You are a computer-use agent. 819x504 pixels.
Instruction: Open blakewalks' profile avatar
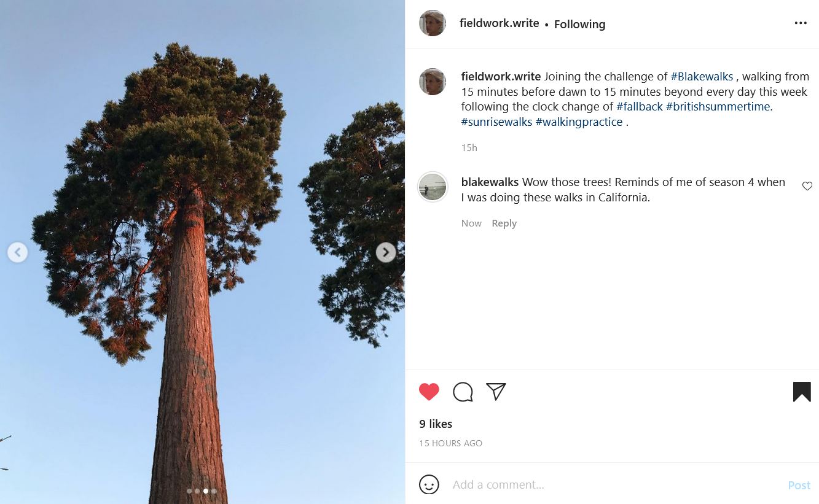coord(432,187)
